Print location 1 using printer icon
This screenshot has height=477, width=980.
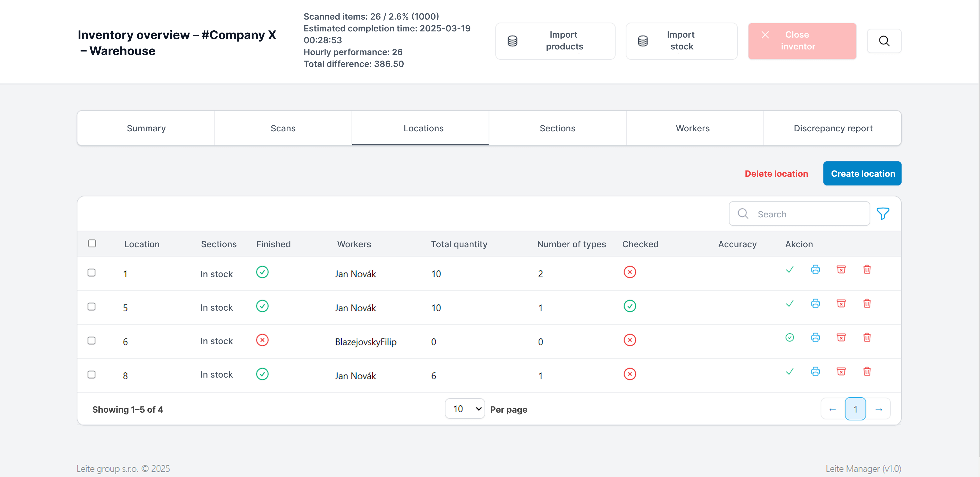tap(815, 269)
